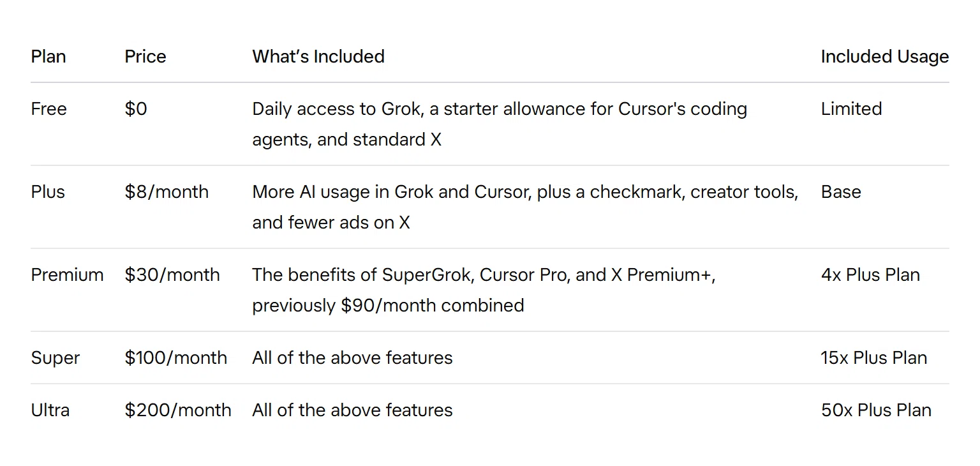The image size is (980, 466).
Task: Select the Ultra plan name cell
Action: point(50,410)
